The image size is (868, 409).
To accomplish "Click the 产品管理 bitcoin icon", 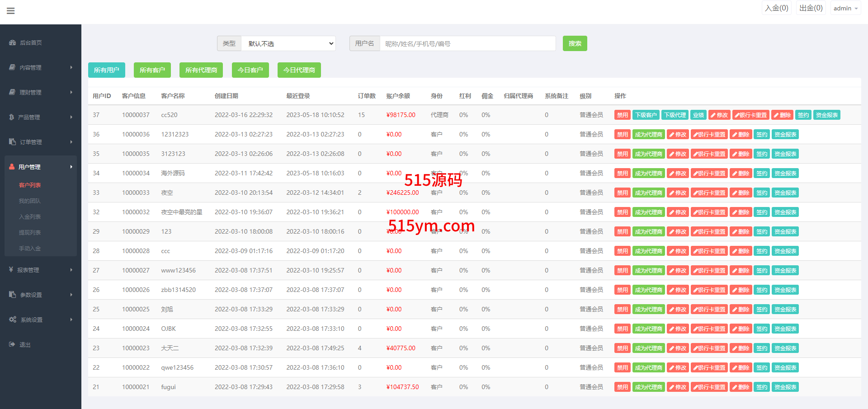I will [12, 117].
